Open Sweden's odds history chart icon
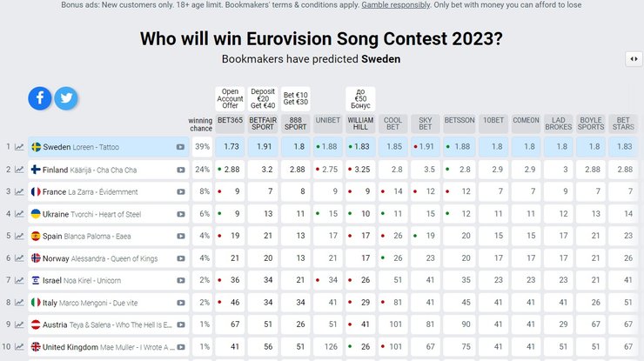The width and height of the screenshot is (644, 361). click(19, 147)
